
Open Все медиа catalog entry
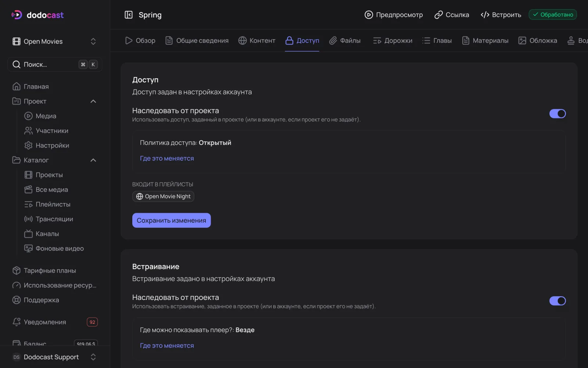click(x=46, y=190)
